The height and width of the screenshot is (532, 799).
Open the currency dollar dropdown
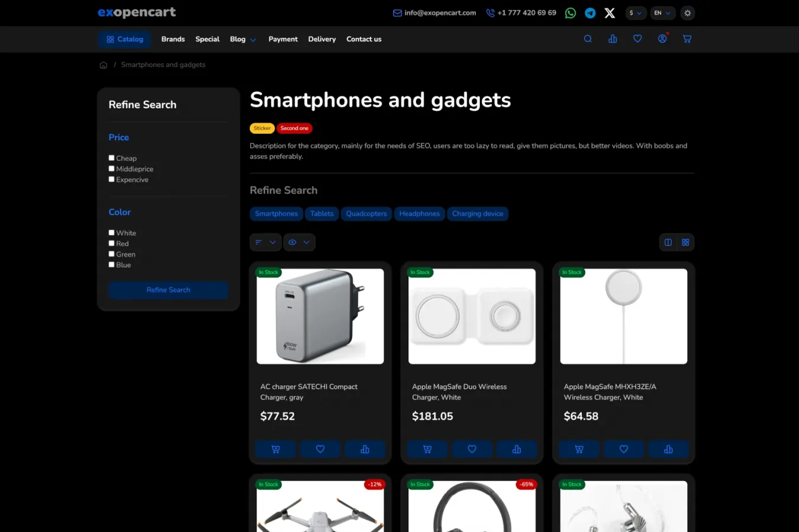(635, 13)
